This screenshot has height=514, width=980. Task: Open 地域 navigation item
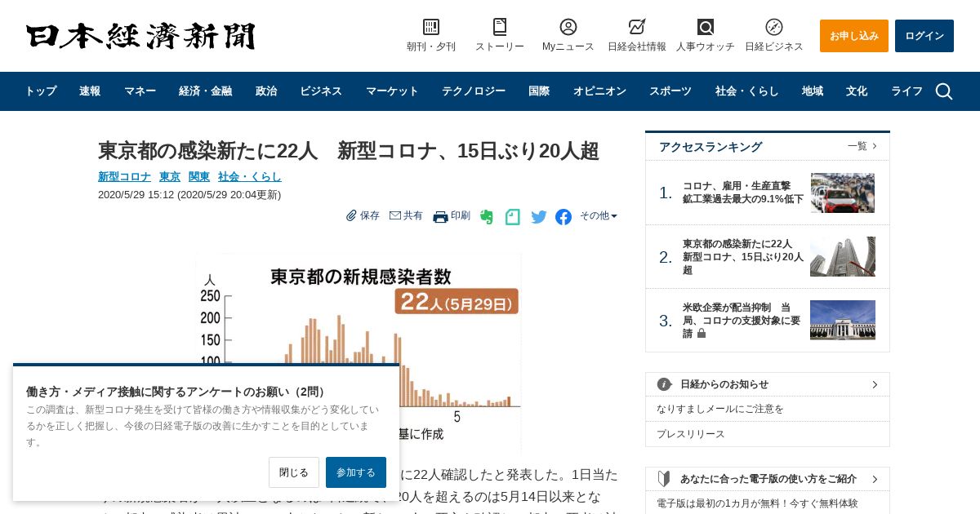click(813, 91)
